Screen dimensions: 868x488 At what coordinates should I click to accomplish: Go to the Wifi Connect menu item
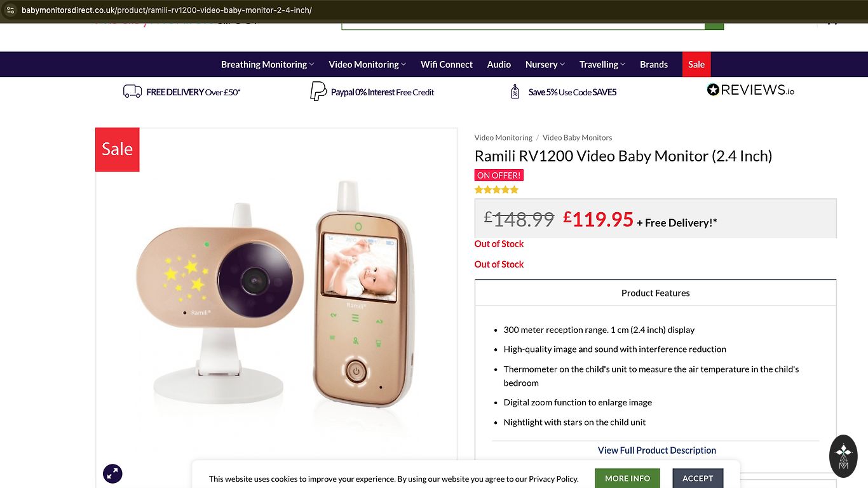pos(447,64)
